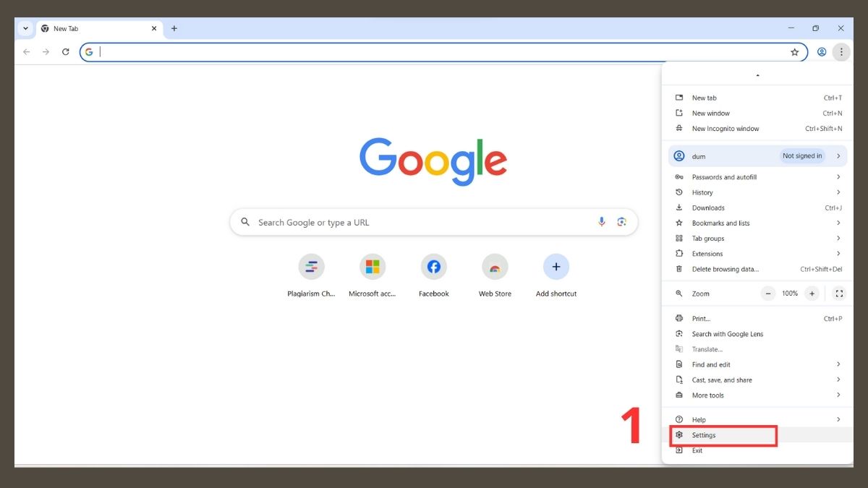Image resolution: width=868 pixels, height=488 pixels.
Task: Open the dum profile row
Action: [758, 156]
